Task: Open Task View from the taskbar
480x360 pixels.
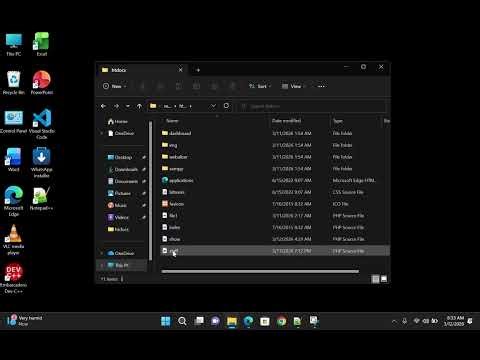Action: [199, 321]
